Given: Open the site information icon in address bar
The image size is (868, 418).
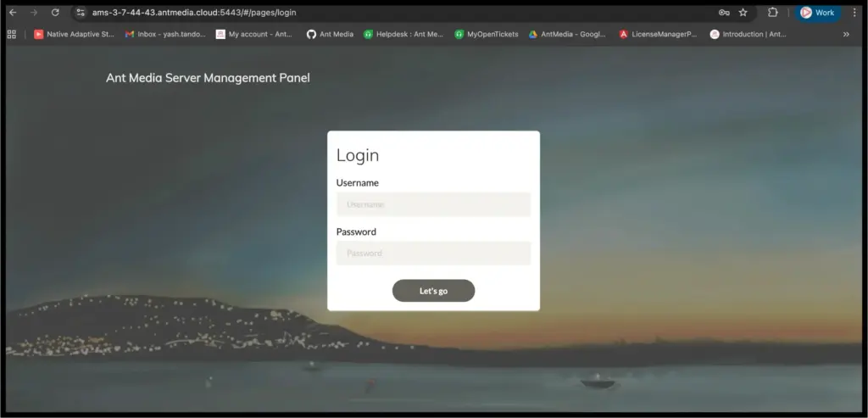Looking at the screenshot, I should pyautogui.click(x=81, y=13).
